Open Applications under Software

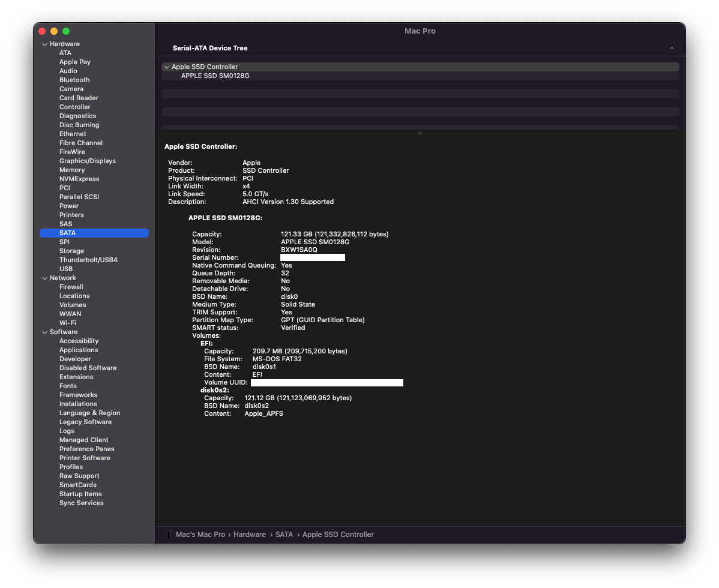coord(79,350)
